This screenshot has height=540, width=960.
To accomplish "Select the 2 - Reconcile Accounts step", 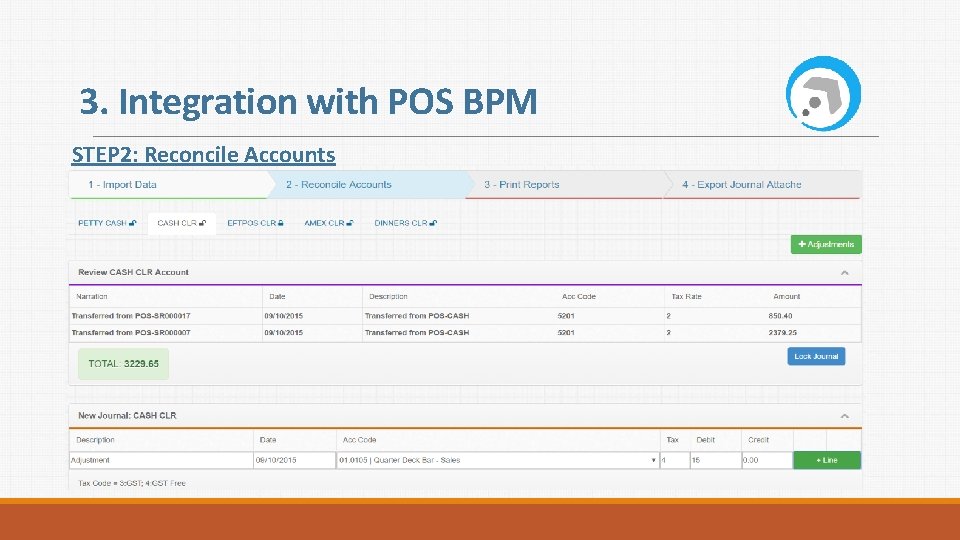I will 367,184.
